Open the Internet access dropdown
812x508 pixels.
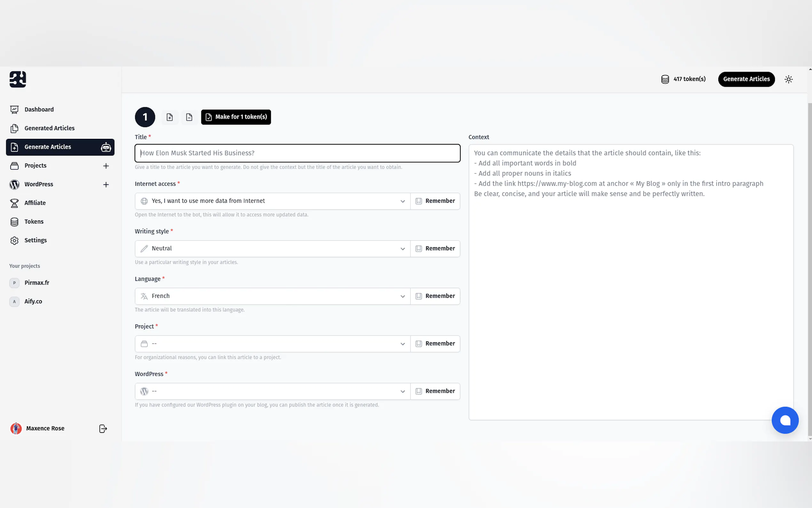tap(272, 201)
